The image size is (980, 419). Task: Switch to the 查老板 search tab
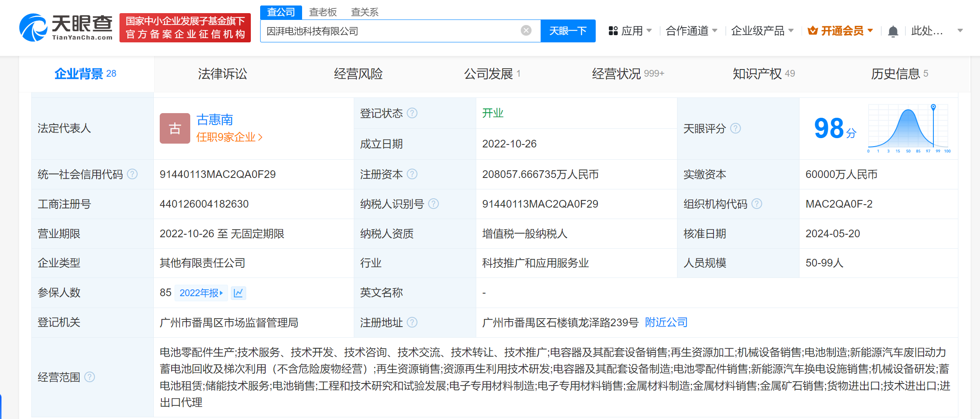322,12
